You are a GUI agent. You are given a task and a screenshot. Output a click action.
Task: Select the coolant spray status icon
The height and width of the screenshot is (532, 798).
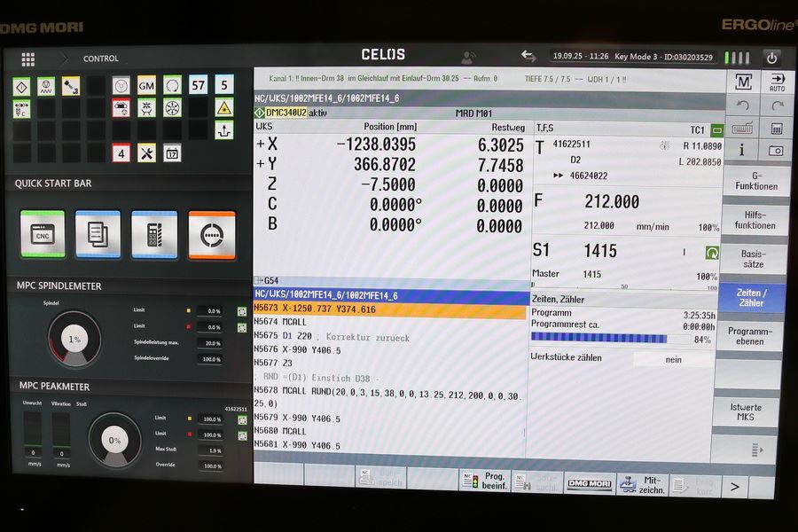pos(146,108)
